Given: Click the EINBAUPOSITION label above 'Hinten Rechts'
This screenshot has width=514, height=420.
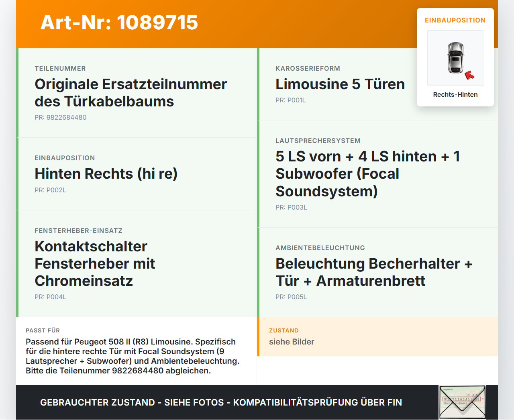Looking at the screenshot, I should pos(65,158).
